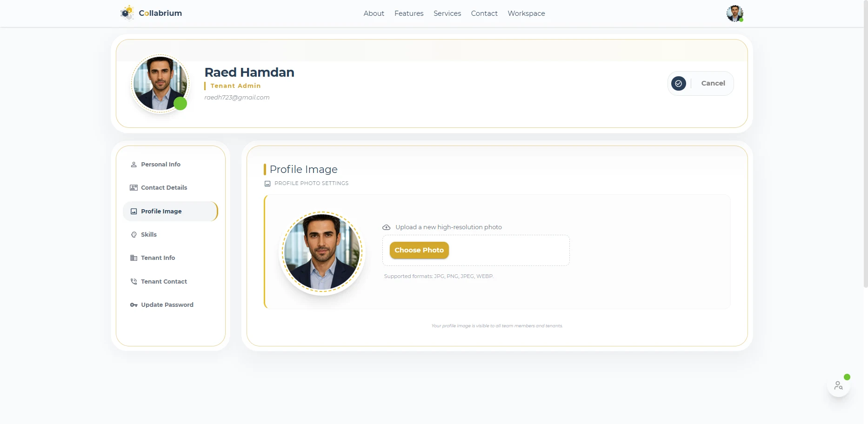The image size is (868, 424).
Task: Click the Collabrium brand name
Action: click(160, 13)
